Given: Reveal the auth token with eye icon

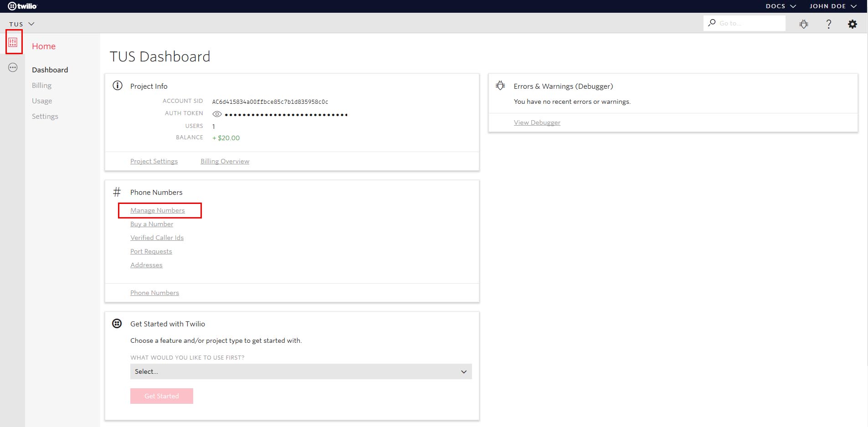Looking at the screenshot, I should tap(217, 114).
